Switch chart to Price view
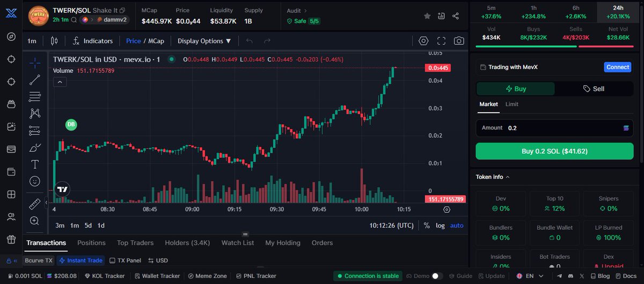 coord(134,41)
